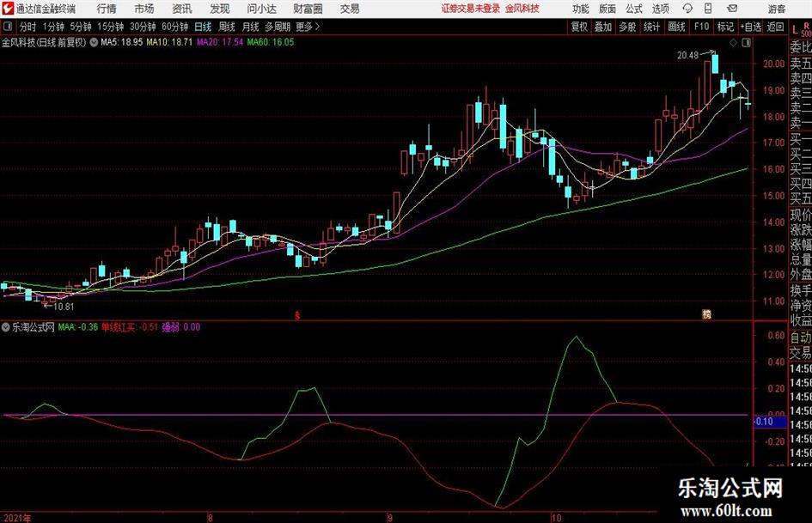
Task: Click the MA20: 17.54 indicator label
Action: click(220, 42)
